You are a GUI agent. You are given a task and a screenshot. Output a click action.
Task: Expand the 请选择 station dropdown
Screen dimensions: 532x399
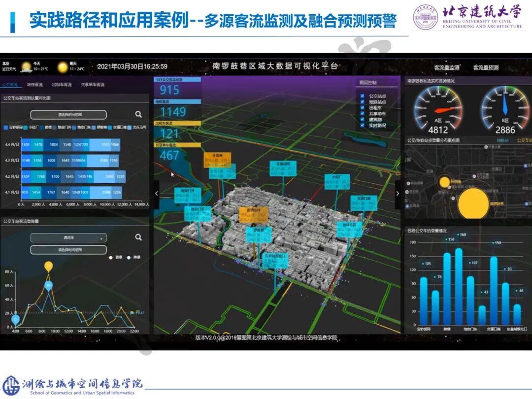coord(68,237)
